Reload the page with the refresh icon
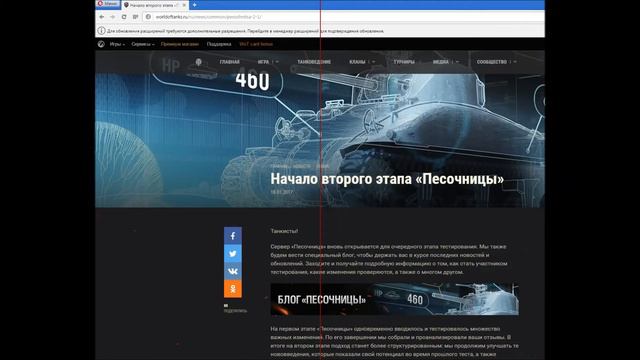 point(124,17)
